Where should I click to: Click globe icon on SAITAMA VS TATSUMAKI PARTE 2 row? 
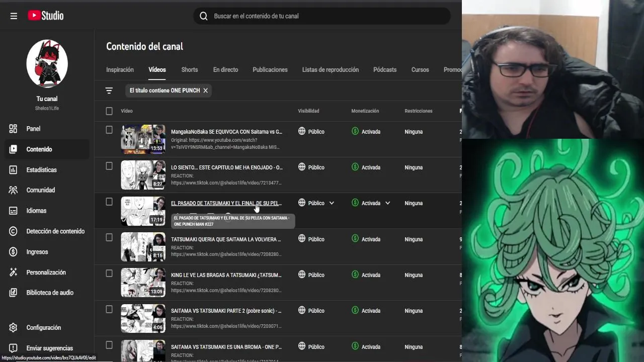(x=302, y=310)
